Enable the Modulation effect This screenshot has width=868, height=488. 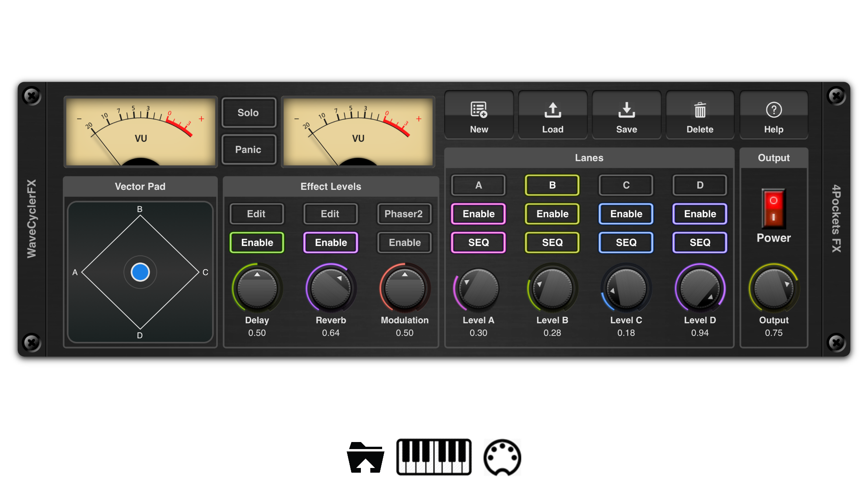click(405, 242)
